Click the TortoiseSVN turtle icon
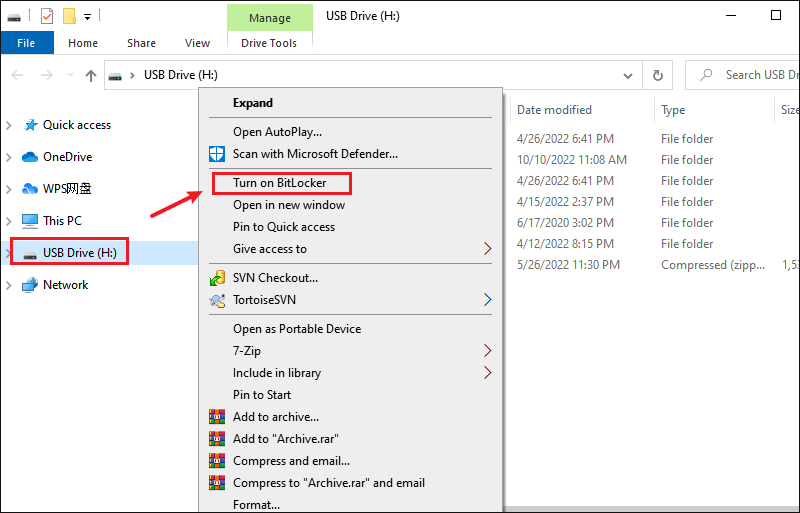 pos(217,300)
